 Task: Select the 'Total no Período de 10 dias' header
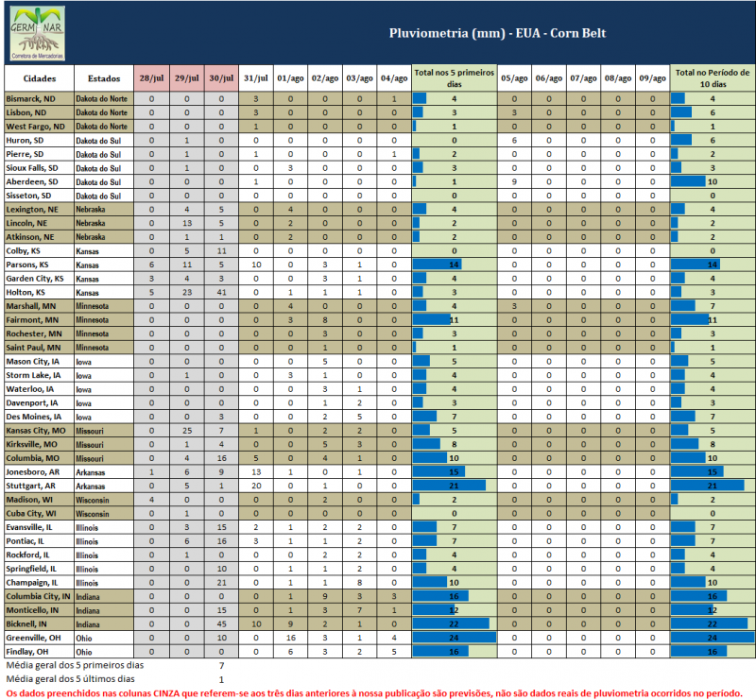(713, 78)
